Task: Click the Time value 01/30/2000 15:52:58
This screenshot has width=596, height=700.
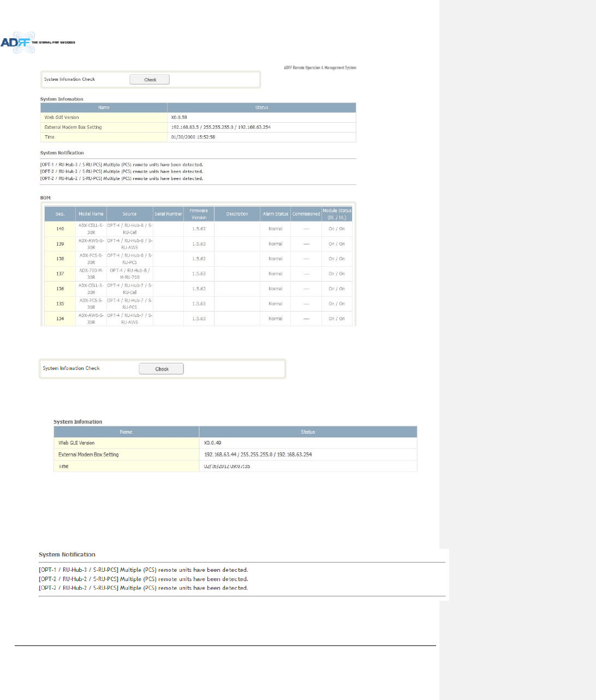Action: coord(193,137)
